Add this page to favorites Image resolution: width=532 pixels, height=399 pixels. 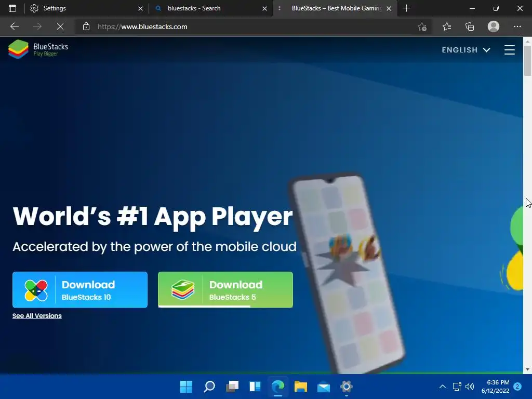(422, 26)
